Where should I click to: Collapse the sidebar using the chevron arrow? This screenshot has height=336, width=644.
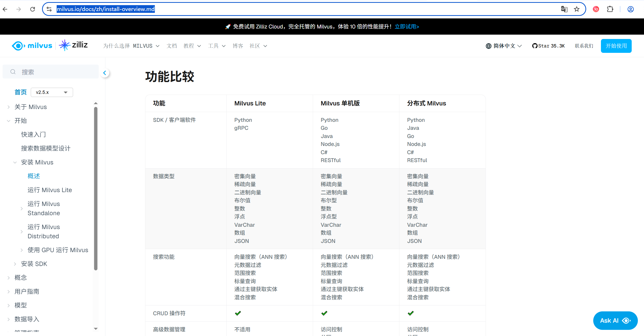coord(105,73)
